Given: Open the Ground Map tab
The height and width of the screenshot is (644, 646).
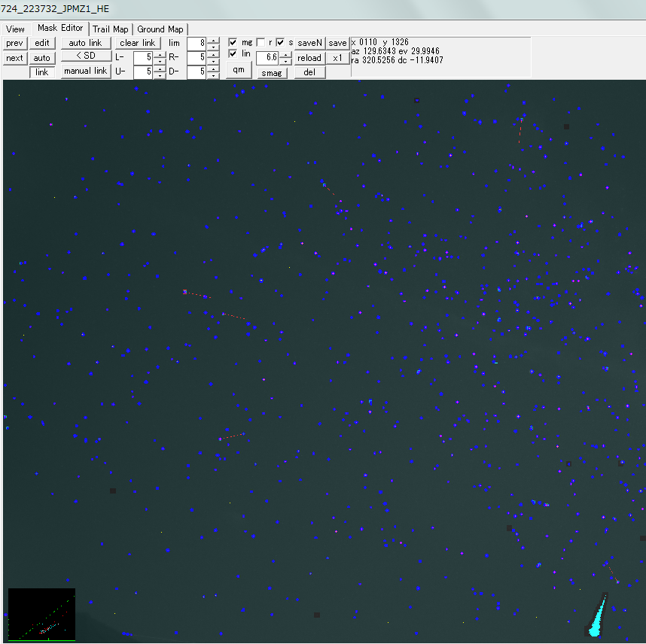Looking at the screenshot, I should click(160, 29).
